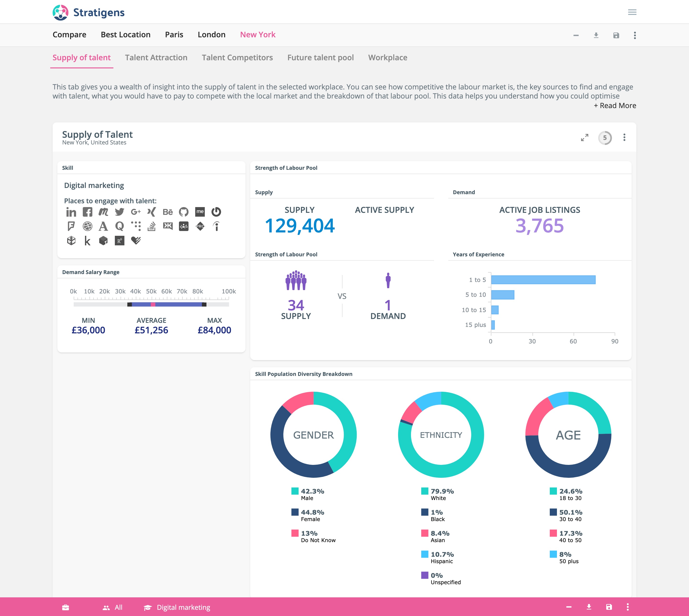
Task: Open the London location tab
Action: 211,34
